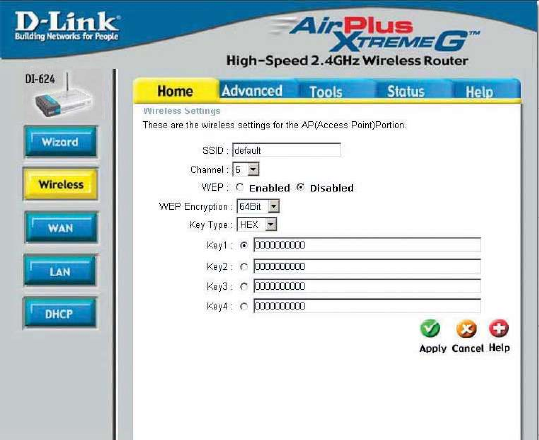
Task: Click the red Help plus icon
Action: pyautogui.click(x=498, y=328)
